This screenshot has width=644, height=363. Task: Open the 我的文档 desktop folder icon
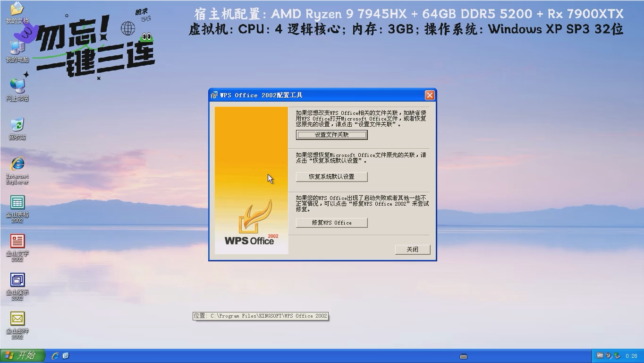[17, 12]
